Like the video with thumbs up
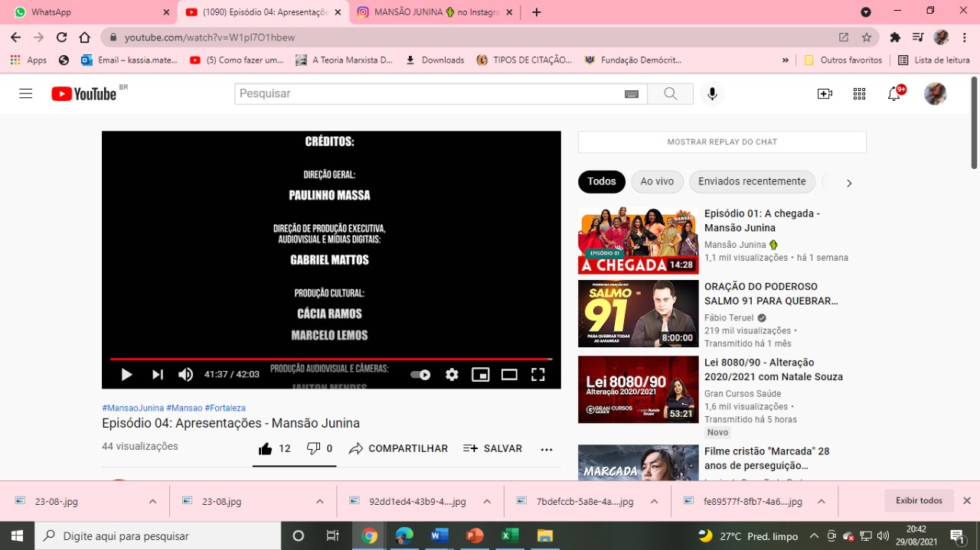 [x=266, y=449]
